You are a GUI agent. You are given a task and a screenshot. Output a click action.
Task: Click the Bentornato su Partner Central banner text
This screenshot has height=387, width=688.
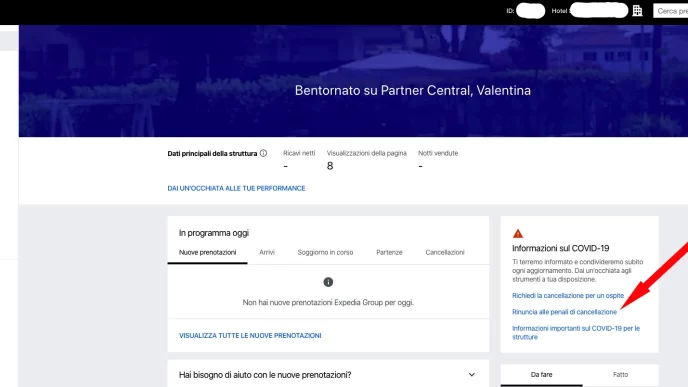coord(412,90)
